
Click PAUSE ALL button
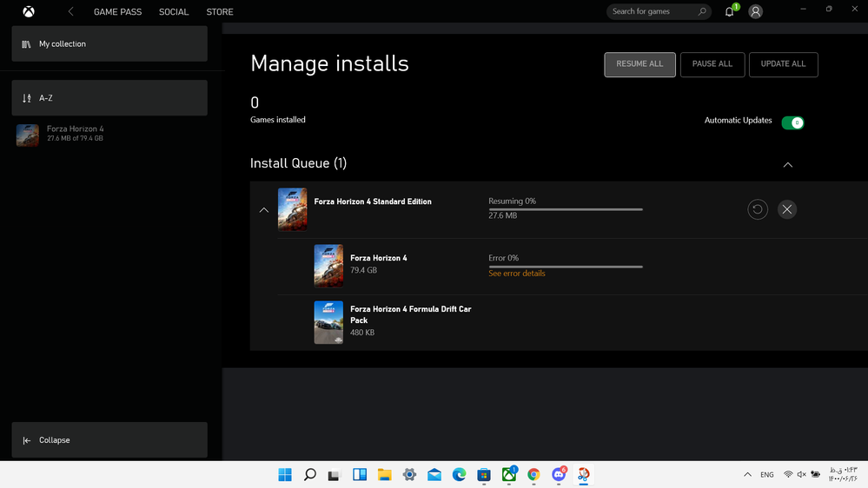(x=712, y=65)
